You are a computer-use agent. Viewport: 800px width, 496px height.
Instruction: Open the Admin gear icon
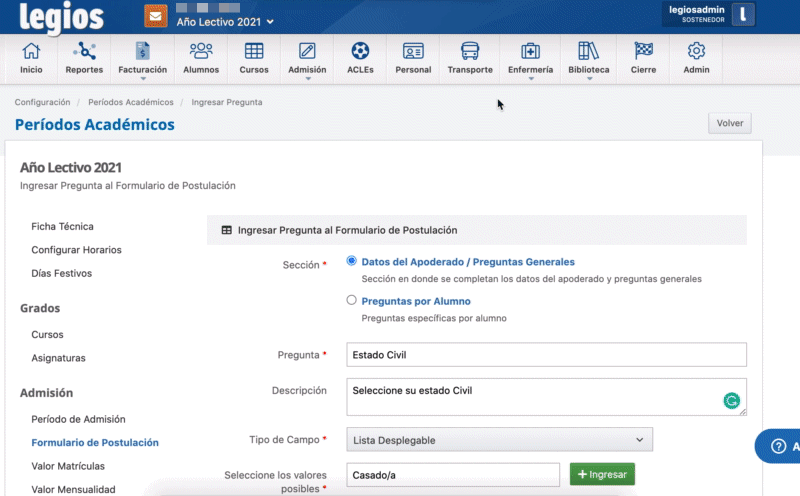pos(696,51)
